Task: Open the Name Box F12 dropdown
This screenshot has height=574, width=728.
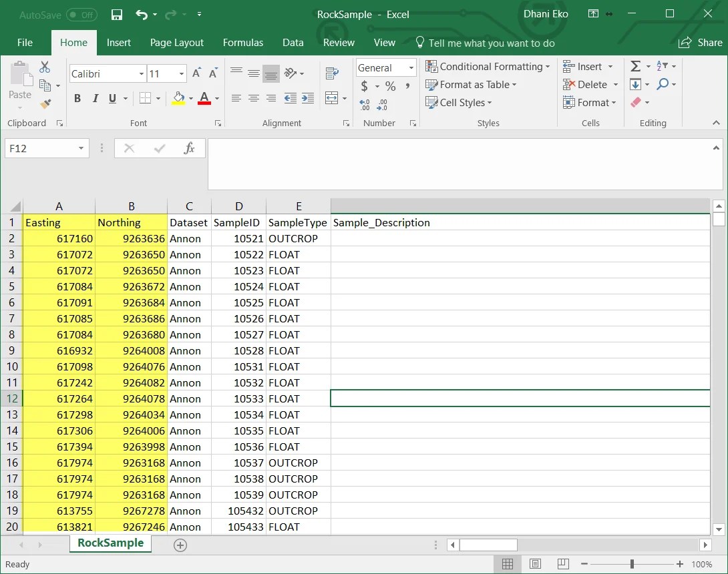Action: (x=81, y=148)
